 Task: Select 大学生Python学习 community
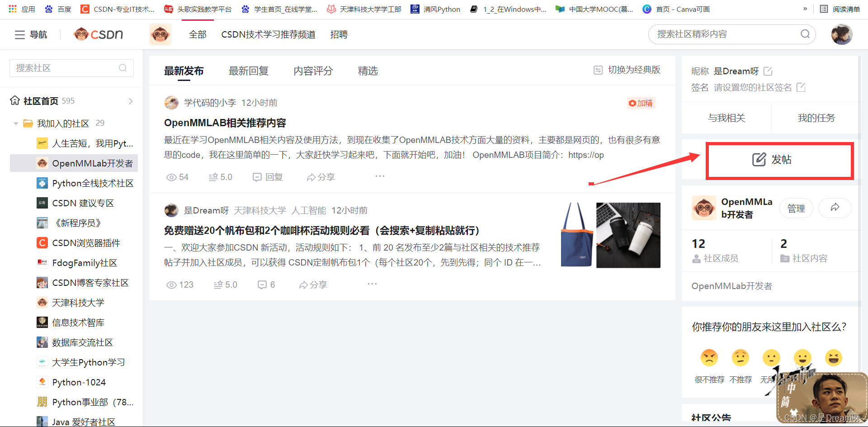click(81, 362)
